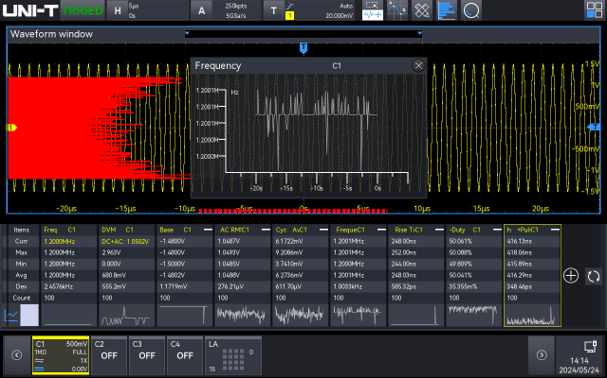Open the magnifier search icon in toolbar
Image resolution: width=607 pixels, height=378 pixels.
471,10
